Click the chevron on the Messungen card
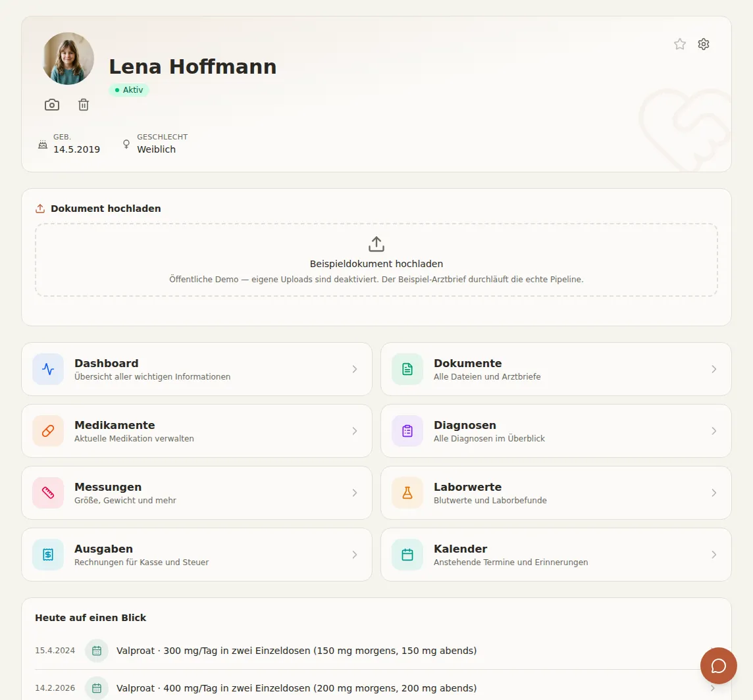 tap(354, 493)
